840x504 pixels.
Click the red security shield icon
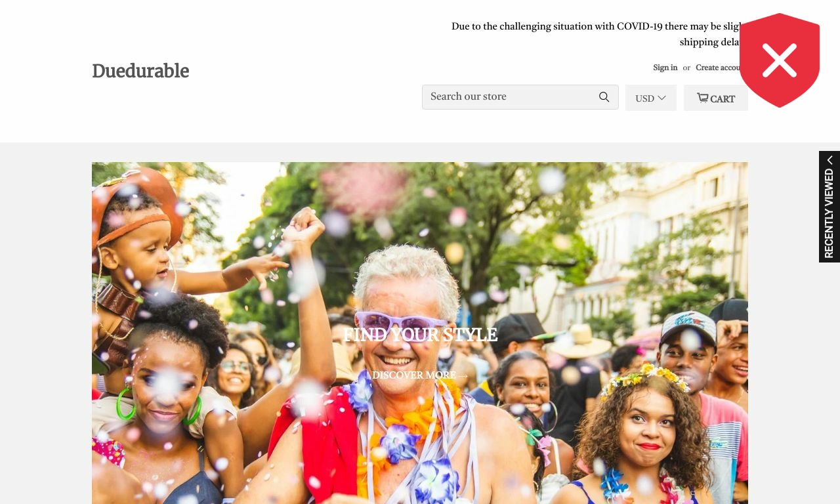(780, 60)
